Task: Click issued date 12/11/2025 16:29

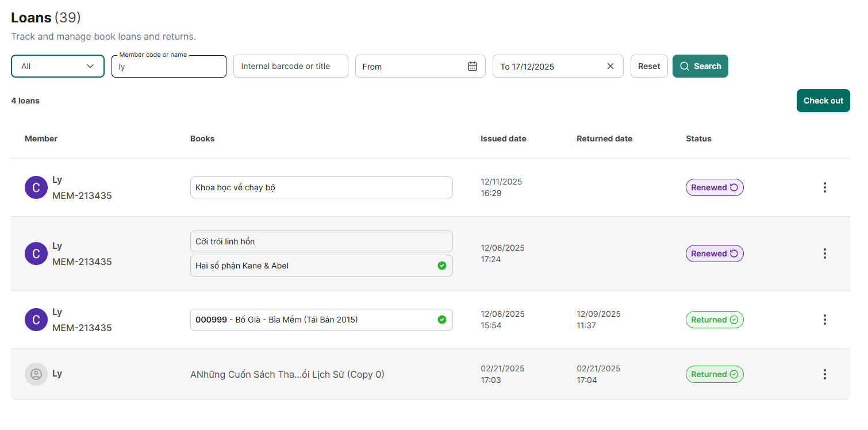Action: point(501,187)
